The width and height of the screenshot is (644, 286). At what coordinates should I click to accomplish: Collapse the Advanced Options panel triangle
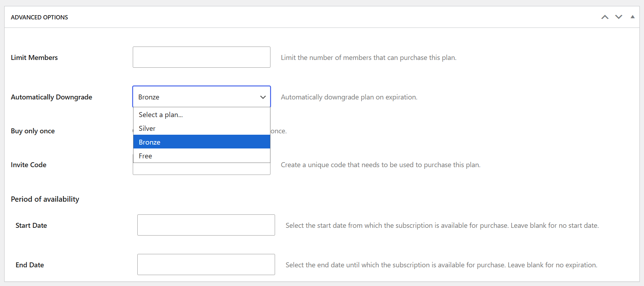632,17
